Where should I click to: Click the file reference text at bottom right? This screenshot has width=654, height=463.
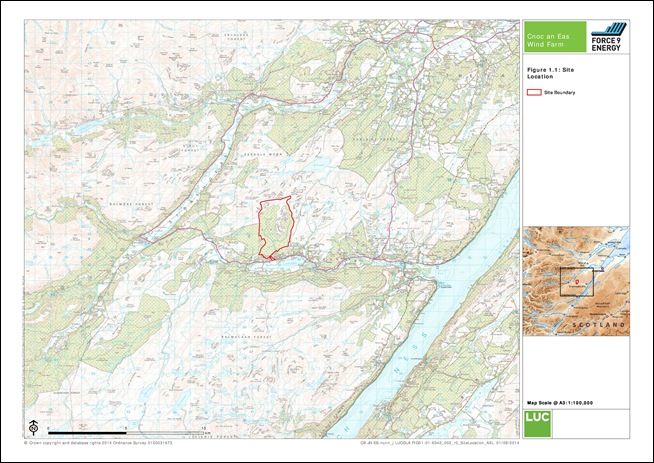point(440,443)
